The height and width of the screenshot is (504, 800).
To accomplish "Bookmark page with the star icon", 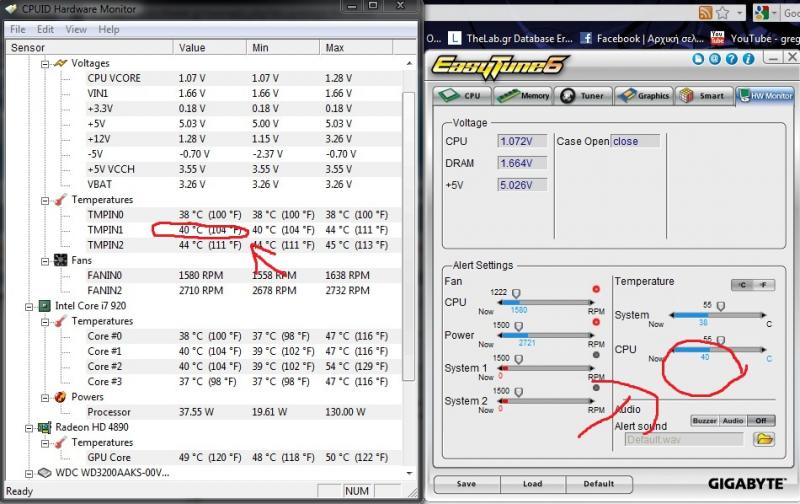I will click(722, 13).
